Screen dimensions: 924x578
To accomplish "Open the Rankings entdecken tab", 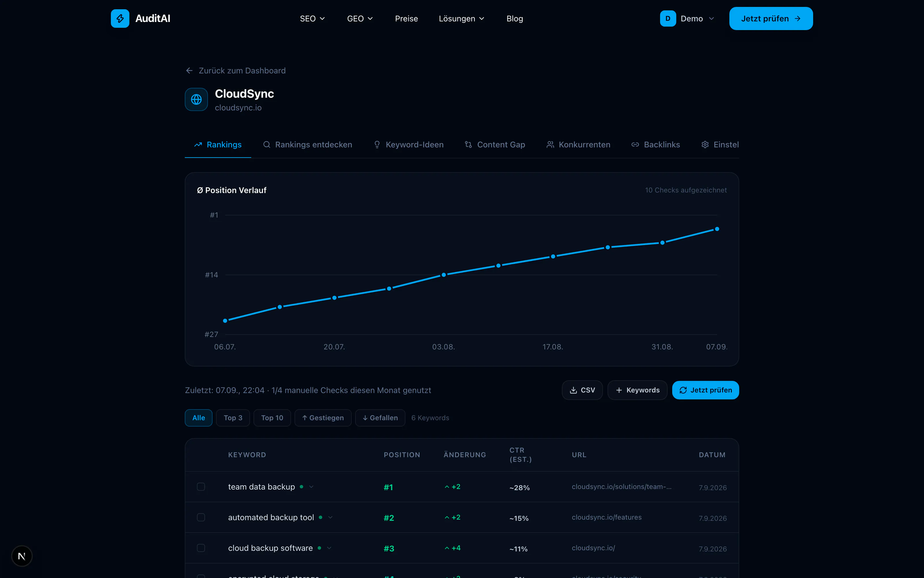I will coord(308,144).
